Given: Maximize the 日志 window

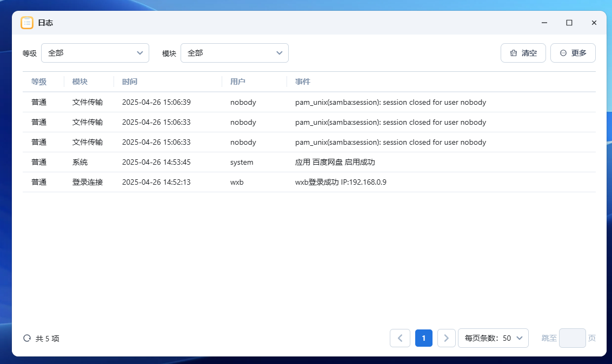Looking at the screenshot, I should [569, 23].
